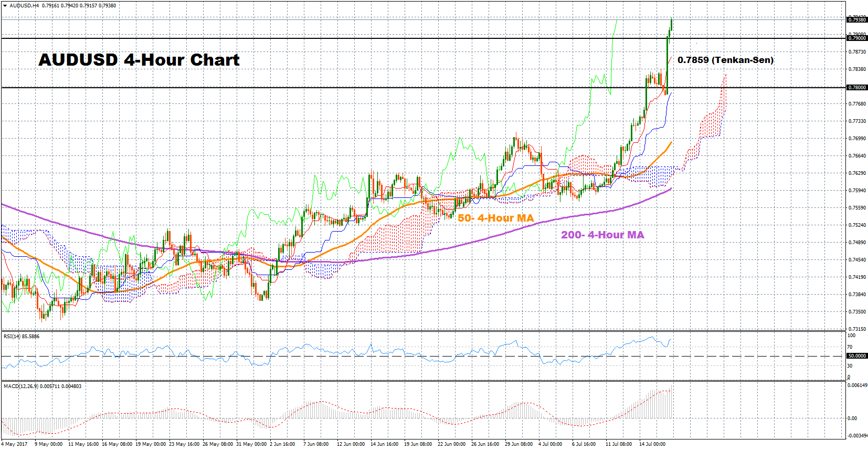The height and width of the screenshot is (450, 868).
Task: Click the '6 Jul 16:00' time label
Action: [x=584, y=444]
